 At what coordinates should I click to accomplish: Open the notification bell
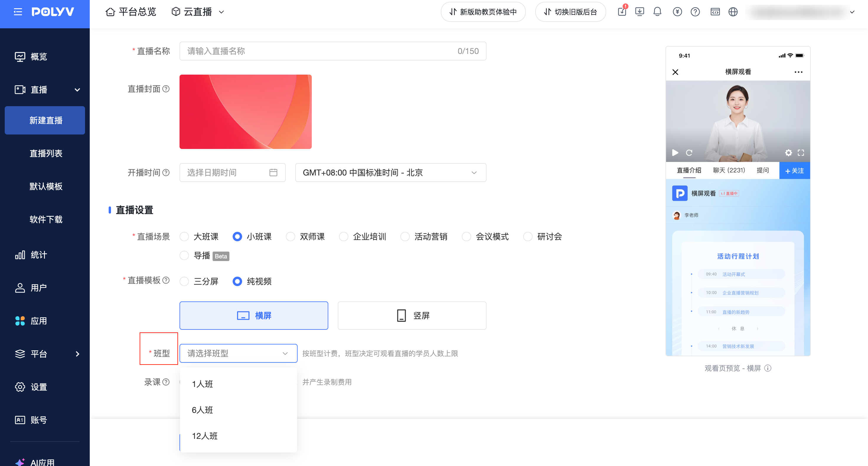[x=657, y=12]
